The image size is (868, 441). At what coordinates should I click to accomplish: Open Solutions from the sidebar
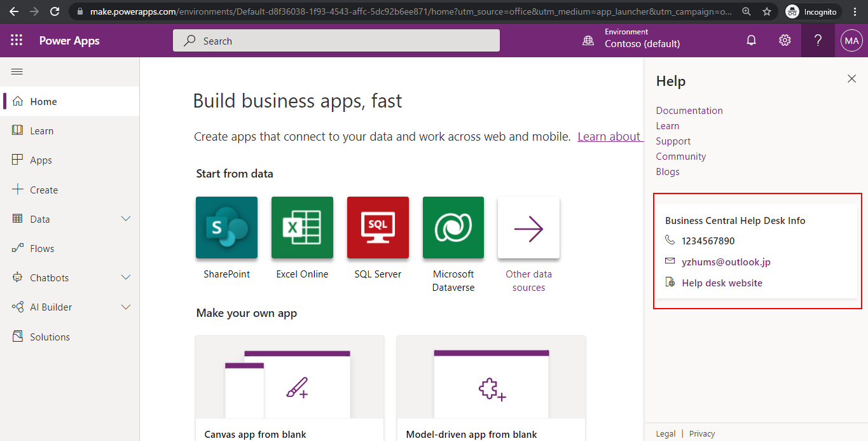tap(48, 336)
